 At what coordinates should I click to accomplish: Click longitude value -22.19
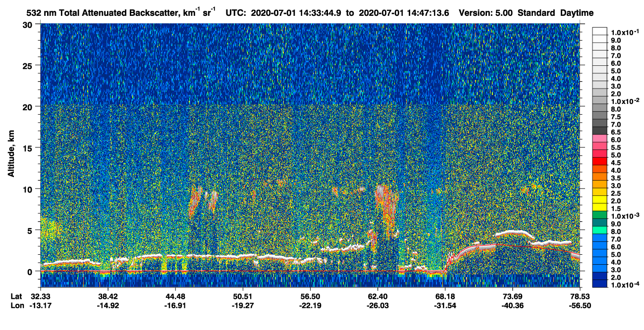point(309,305)
